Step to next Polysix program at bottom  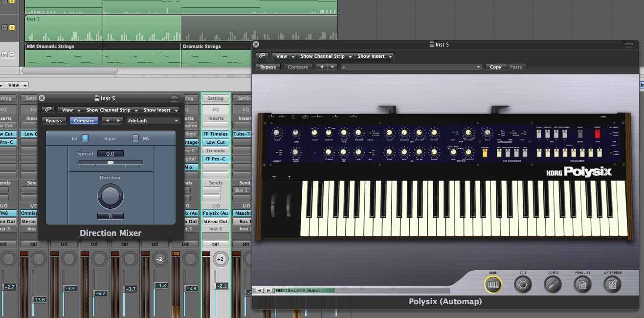(x=268, y=291)
